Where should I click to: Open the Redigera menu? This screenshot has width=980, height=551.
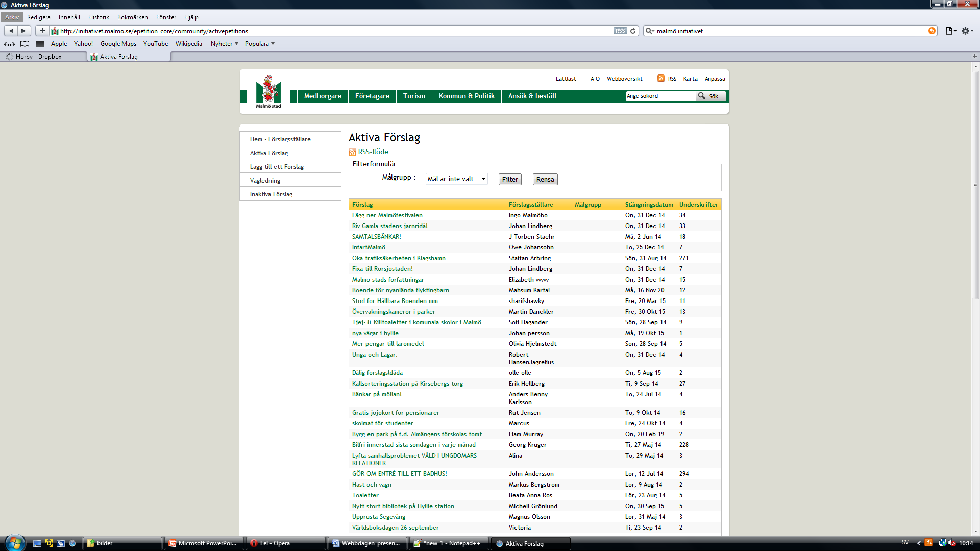click(39, 17)
